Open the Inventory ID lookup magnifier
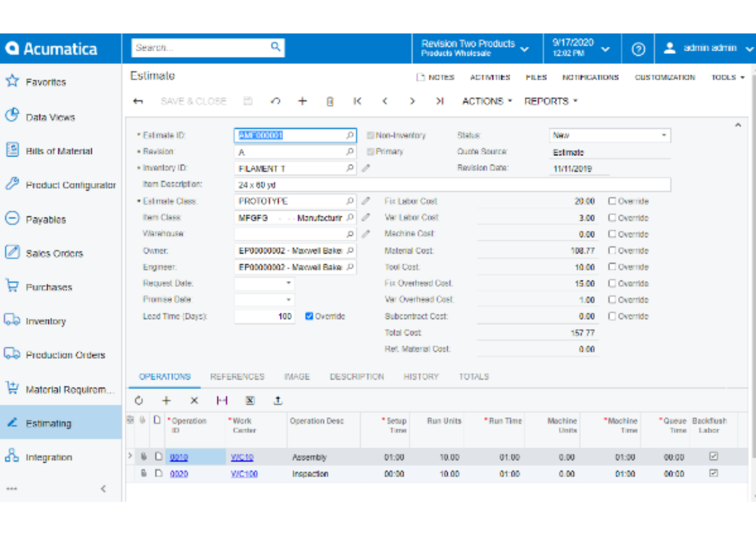 click(x=349, y=168)
